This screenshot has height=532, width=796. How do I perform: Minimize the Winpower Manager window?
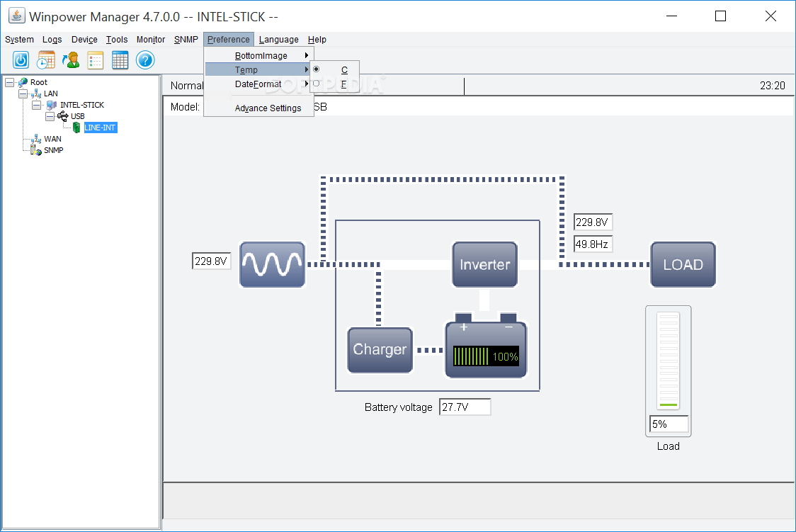click(x=671, y=16)
